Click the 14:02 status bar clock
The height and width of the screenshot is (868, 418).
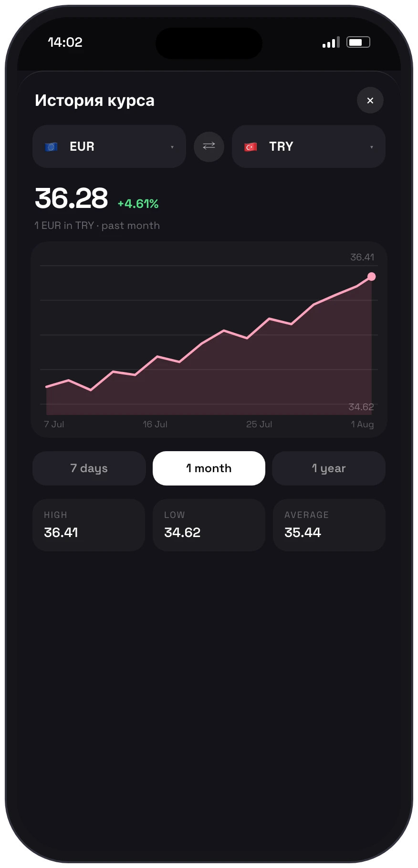(x=65, y=42)
